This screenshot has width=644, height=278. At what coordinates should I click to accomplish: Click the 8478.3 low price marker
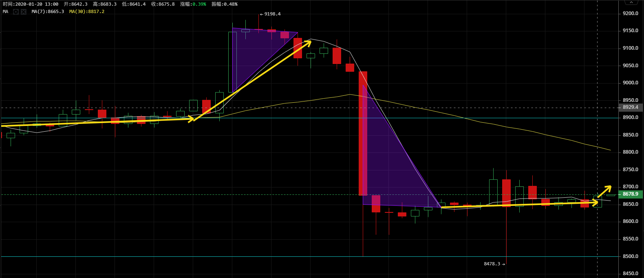point(494,264)
